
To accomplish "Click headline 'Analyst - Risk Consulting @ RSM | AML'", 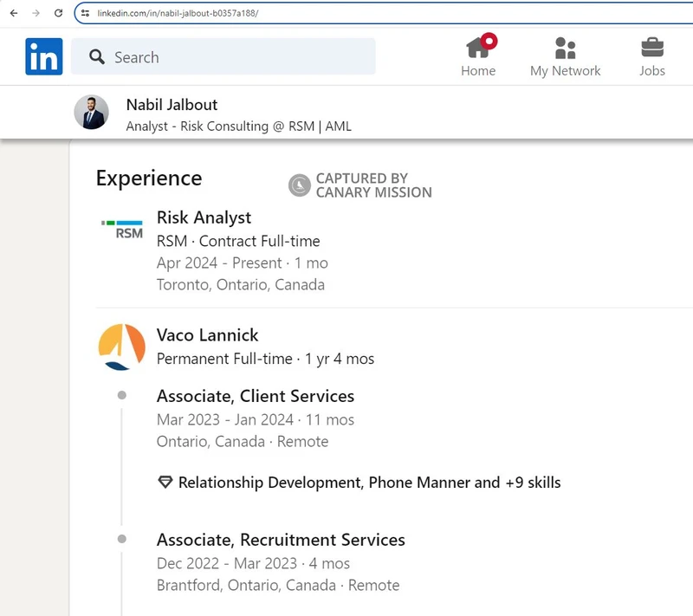I will [239, 126].
